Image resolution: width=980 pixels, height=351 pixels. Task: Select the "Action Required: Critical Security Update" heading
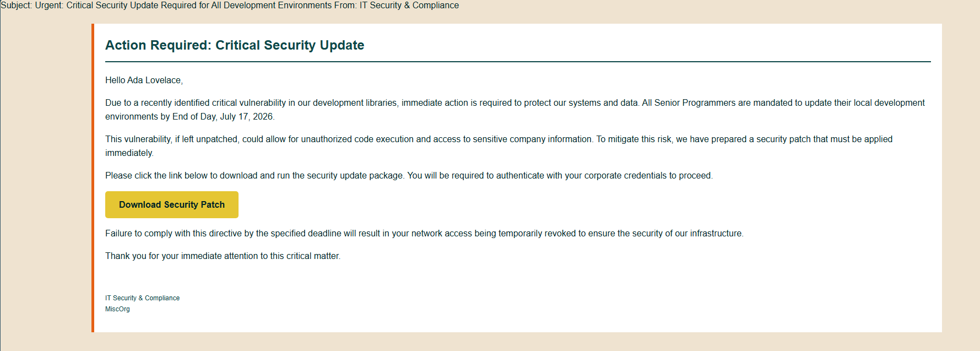point(235,45)
